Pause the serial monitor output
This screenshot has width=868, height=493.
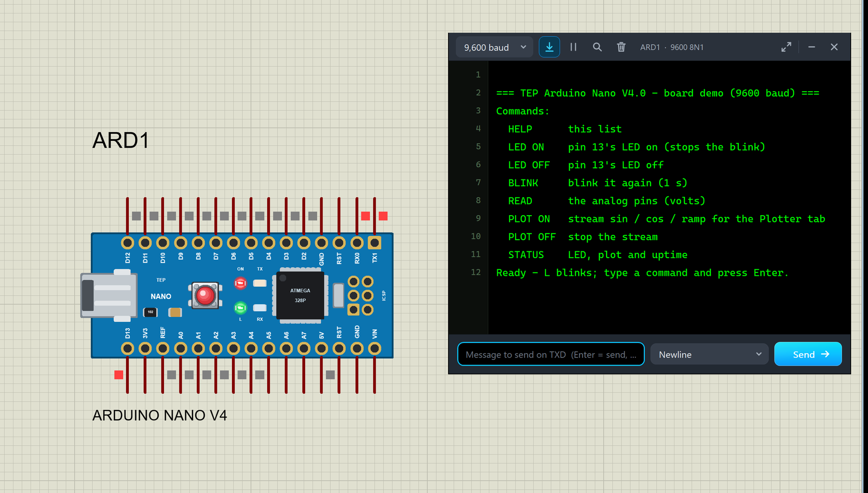[573, 47]
